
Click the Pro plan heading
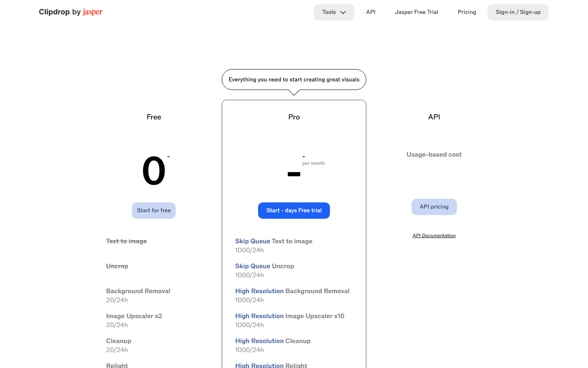pyautogui.click(x=294, y=117)
